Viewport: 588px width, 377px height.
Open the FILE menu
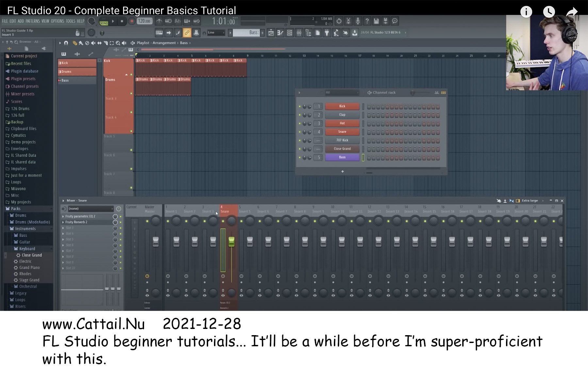5,21
